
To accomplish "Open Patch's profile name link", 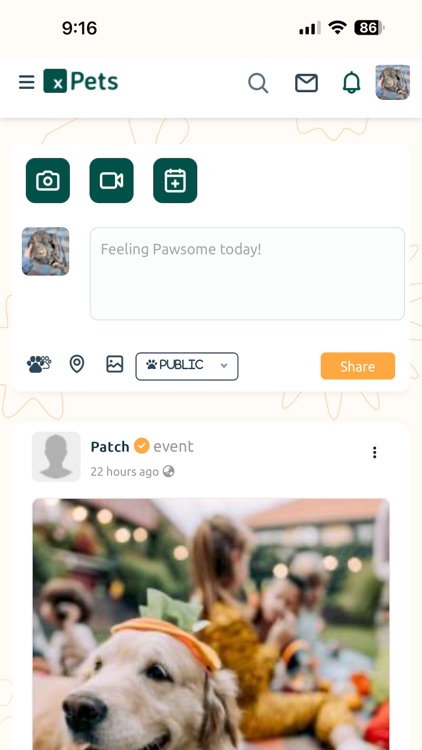I will (x=110, y=447).
